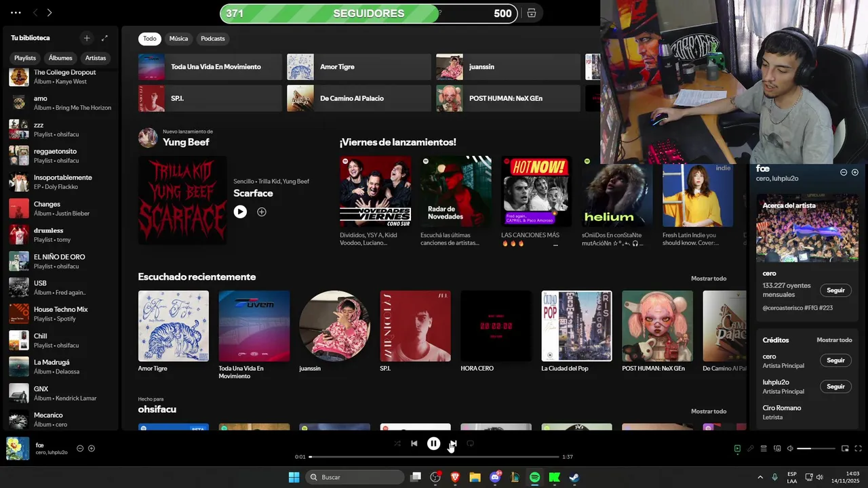Open the three-dot app menu

click(x=16, y=13)
